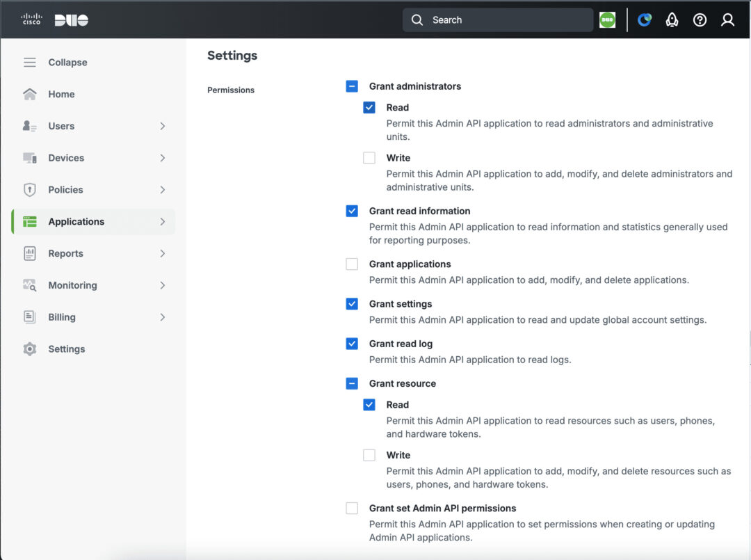The height and width of the screenshot is (560, 751).
Task: Expand the Users sidebar chevron
Action: [162, 126]
